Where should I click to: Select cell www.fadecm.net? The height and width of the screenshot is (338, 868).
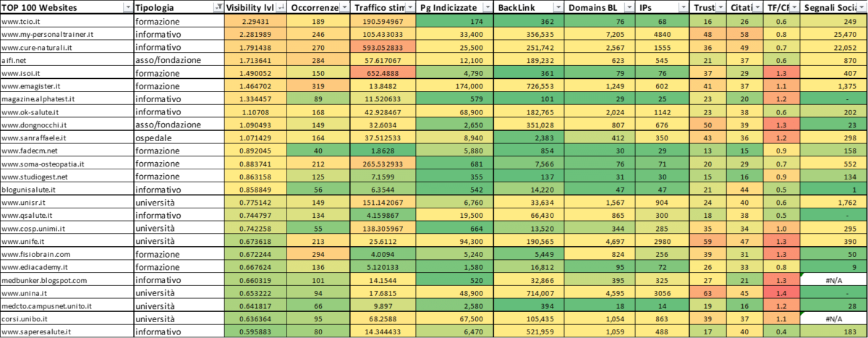tap(67, 151)
